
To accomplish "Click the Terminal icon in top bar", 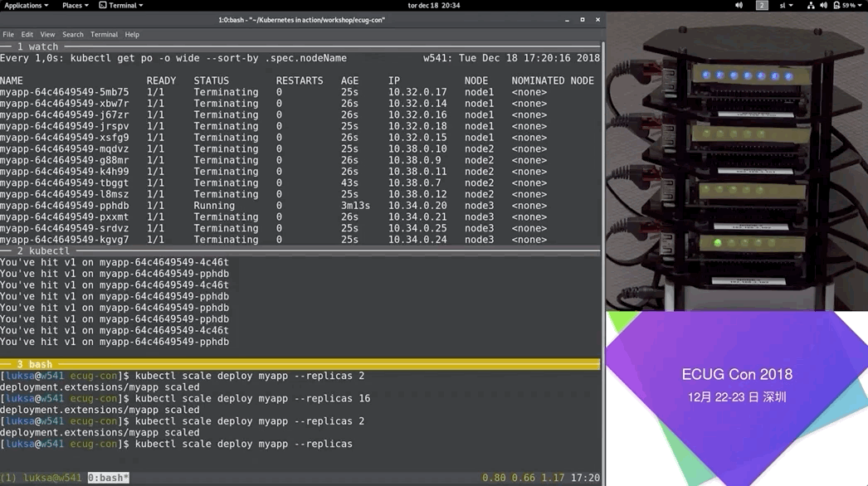I will (103, 5).
